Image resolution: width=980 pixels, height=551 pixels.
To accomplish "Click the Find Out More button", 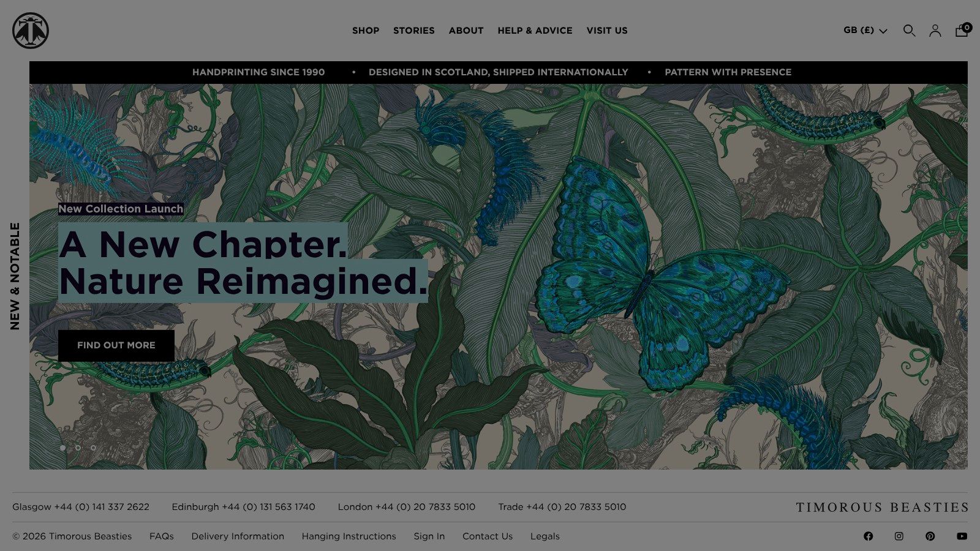I will click(116, 345).
